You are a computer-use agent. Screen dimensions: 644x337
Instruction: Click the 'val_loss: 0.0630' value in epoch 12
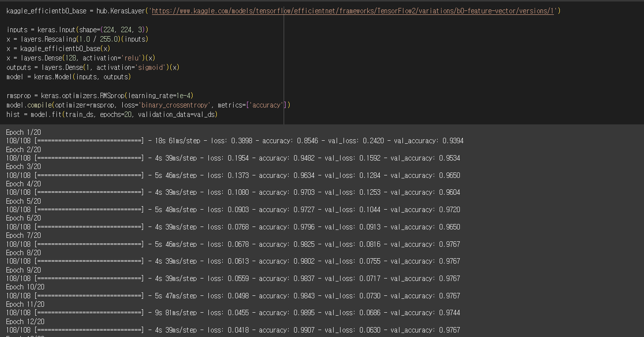tap(352, 330)
